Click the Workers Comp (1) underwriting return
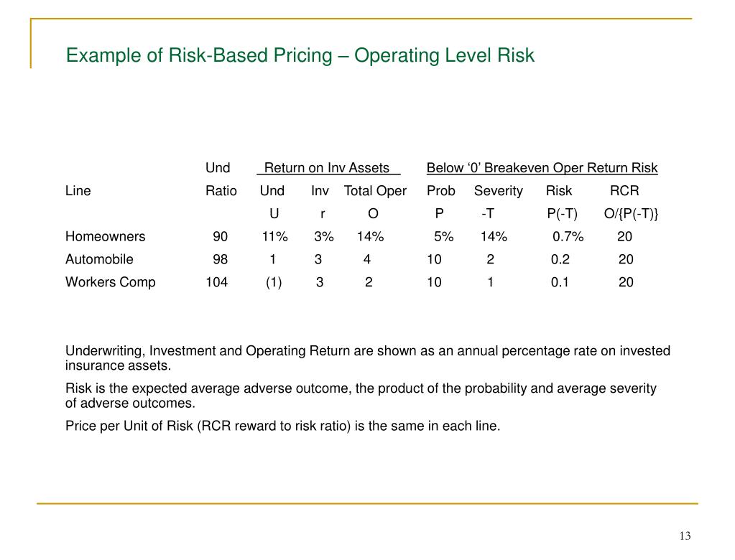Viewport: 735px width, 560px height. [x=274, y=282]
